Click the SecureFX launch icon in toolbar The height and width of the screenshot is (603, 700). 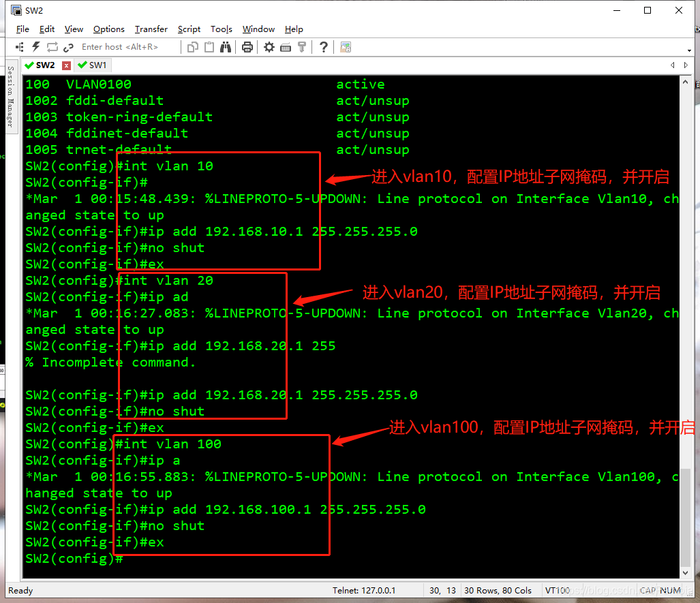pos(346,47)
